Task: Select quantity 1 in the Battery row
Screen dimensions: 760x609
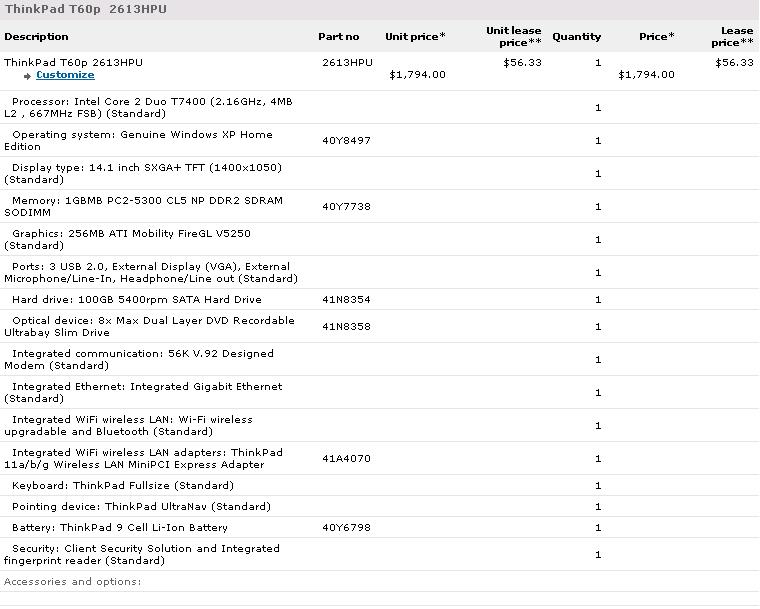Action: [x=598, y=528]
